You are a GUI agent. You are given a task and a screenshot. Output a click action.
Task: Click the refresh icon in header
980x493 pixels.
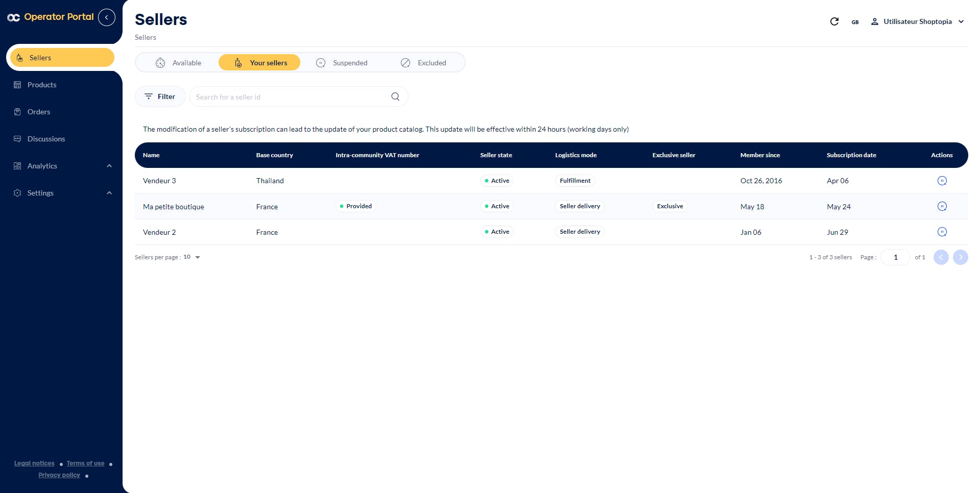pos(834,21)
